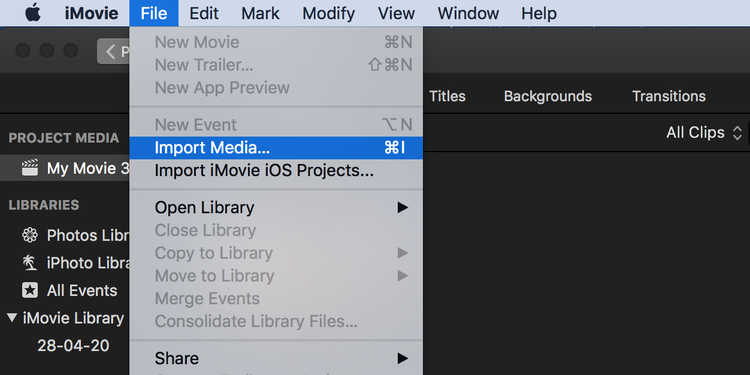Open the Mark menu
Viewport: 750px width, 375px height.
pyautogui.click(x=260, y=13)
